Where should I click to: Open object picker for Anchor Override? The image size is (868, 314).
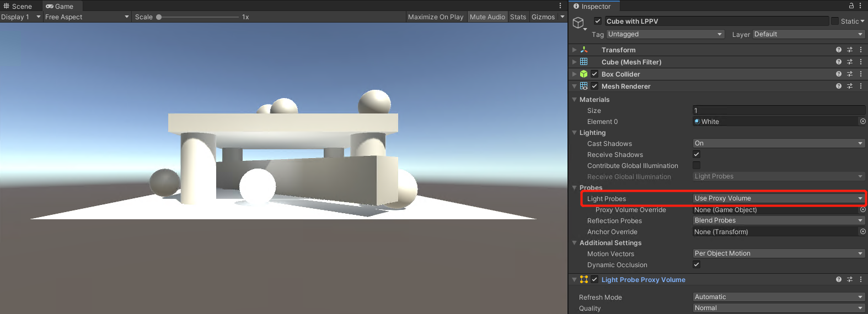pyautogui.click(x=863, y=231)
